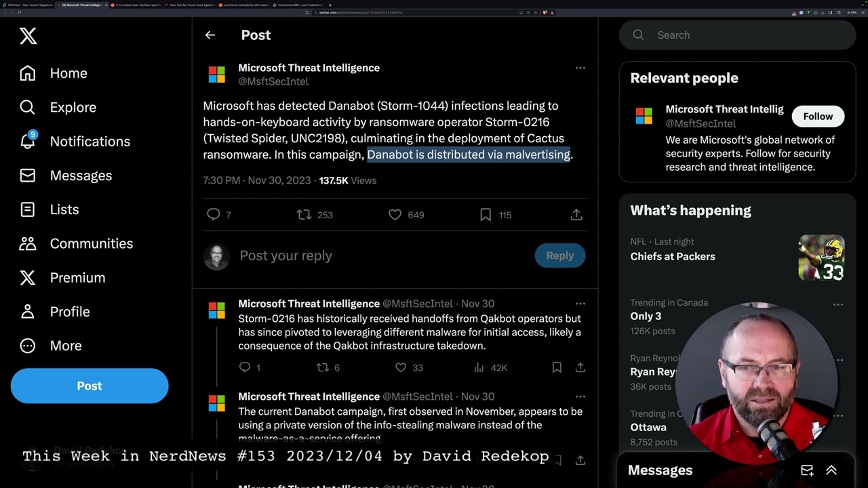This screenshot has height=488, width=868.
Task: Expand the Messages drawer
Action: coord(831,470)
